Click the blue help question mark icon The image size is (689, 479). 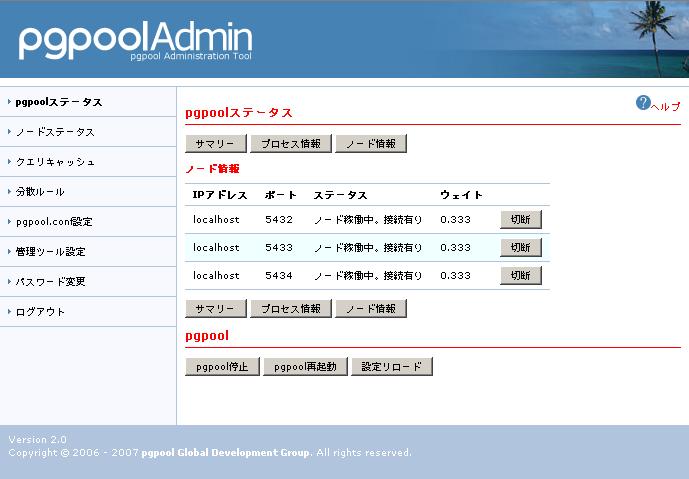[x=643, y=103]
